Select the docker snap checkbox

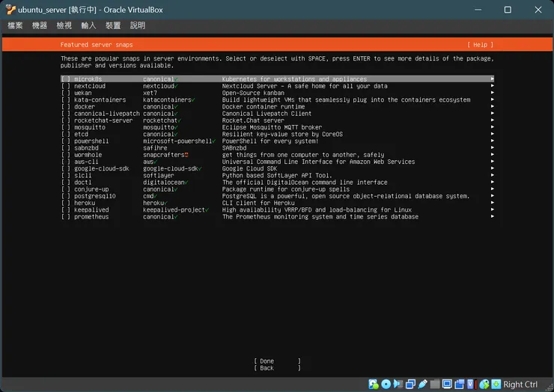point(66,107)
